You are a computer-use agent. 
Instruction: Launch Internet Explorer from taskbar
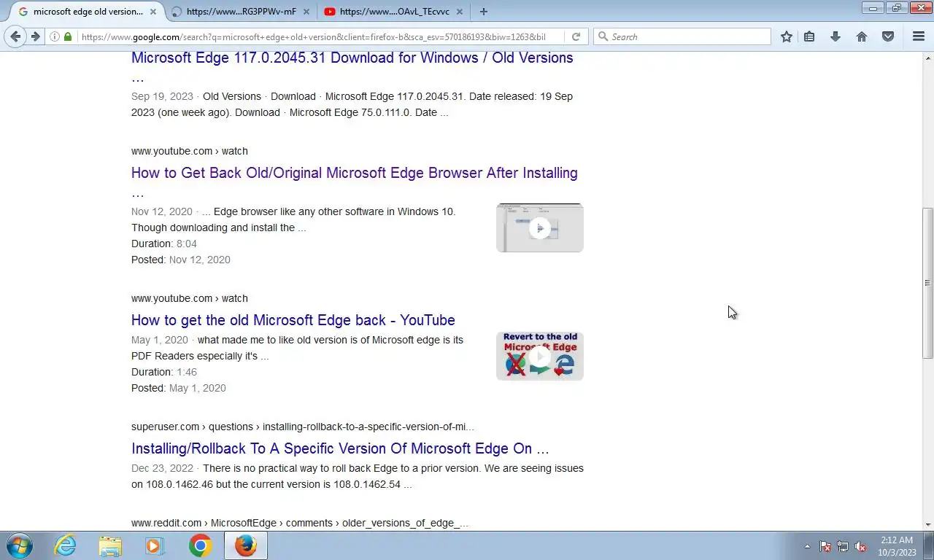[66, 545]
